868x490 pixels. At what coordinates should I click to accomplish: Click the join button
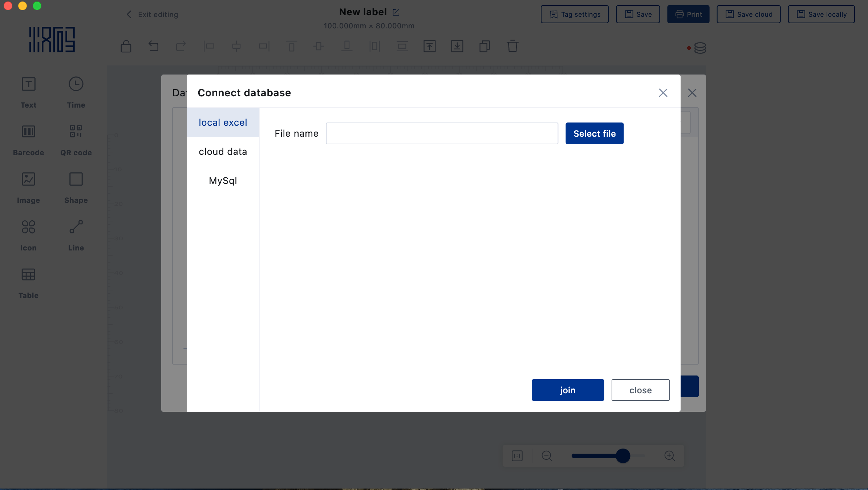[x=567, y=390]
